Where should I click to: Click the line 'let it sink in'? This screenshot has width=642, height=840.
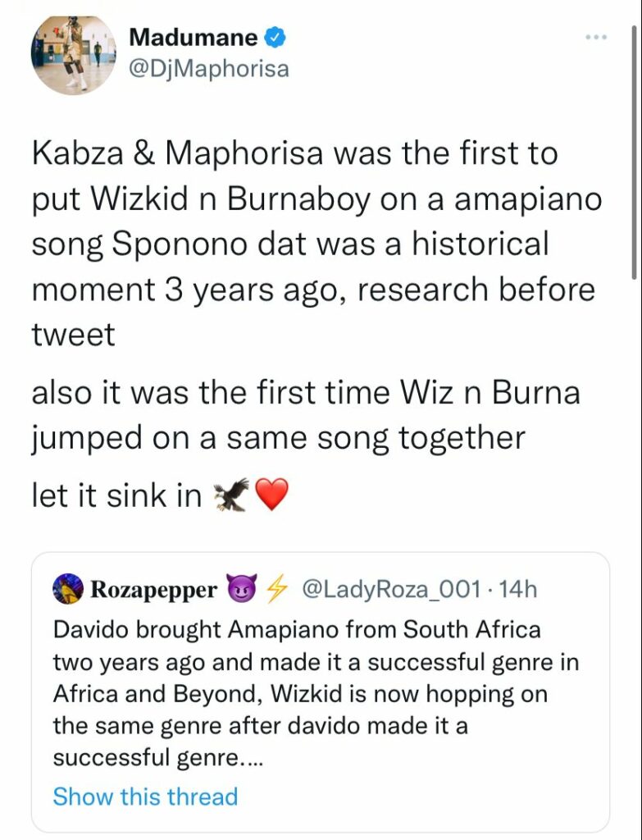coord(116,495)
